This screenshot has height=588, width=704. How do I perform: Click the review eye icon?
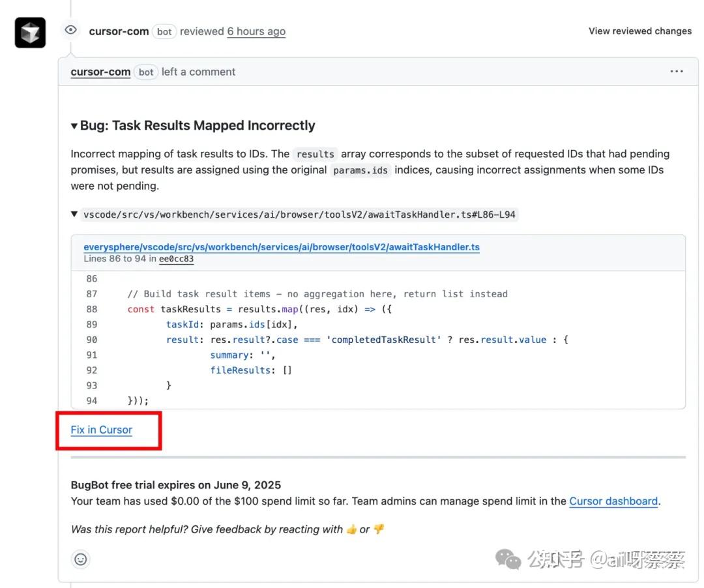point(70,30)
